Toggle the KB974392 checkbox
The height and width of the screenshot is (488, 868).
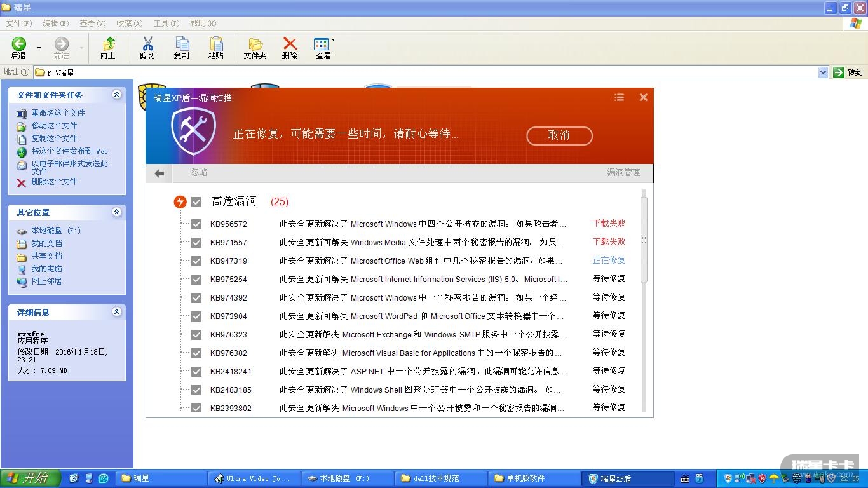coord(196,298)
